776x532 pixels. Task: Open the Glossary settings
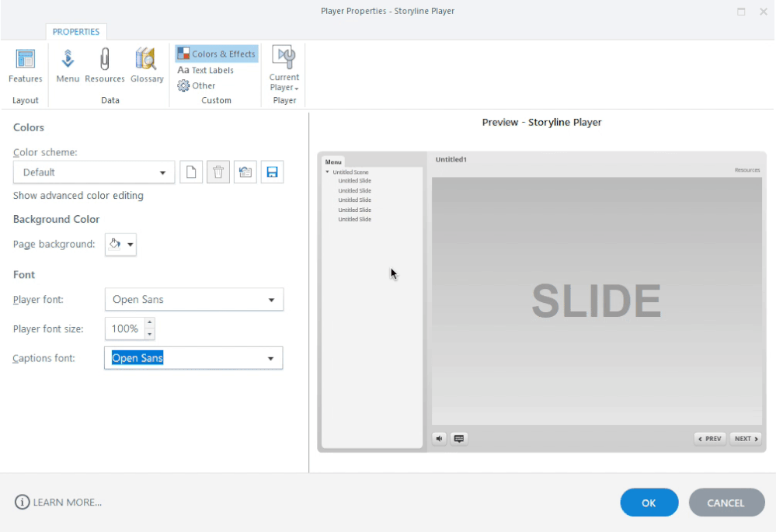147,66
